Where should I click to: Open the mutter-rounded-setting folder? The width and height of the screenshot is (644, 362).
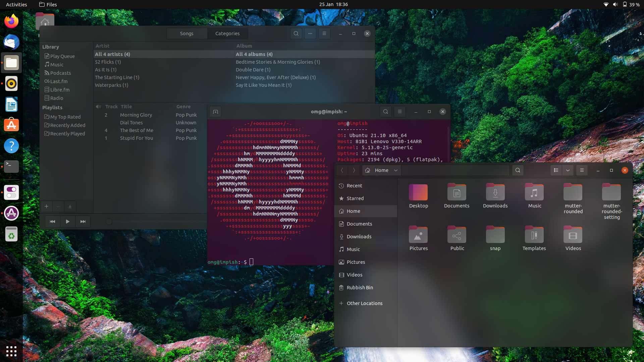(611, 201)
